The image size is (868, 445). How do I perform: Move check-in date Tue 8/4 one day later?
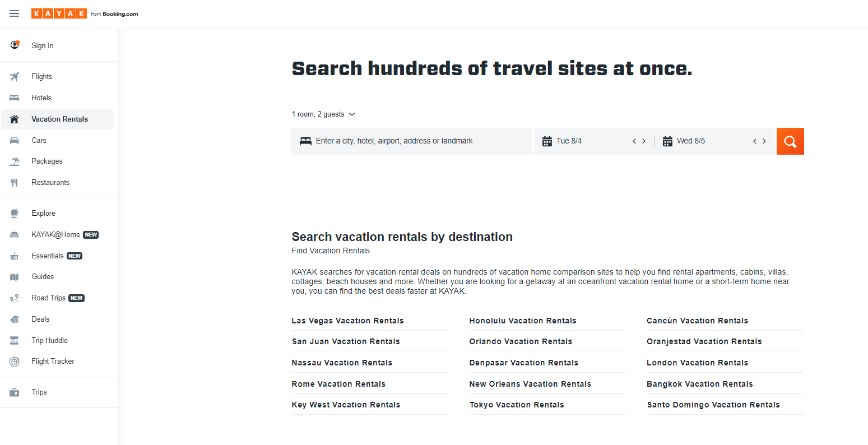click(644, 141)
